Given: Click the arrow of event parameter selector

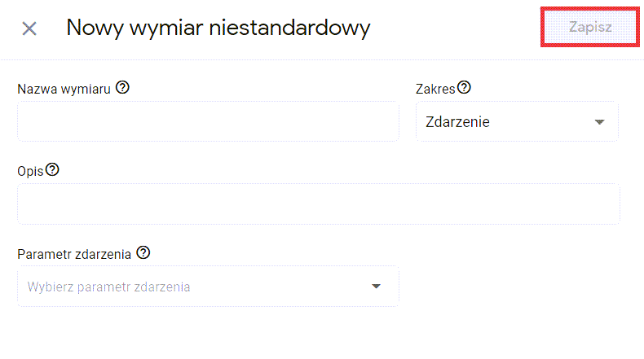Looking at the screenshot, I should (x=377, y=287).
